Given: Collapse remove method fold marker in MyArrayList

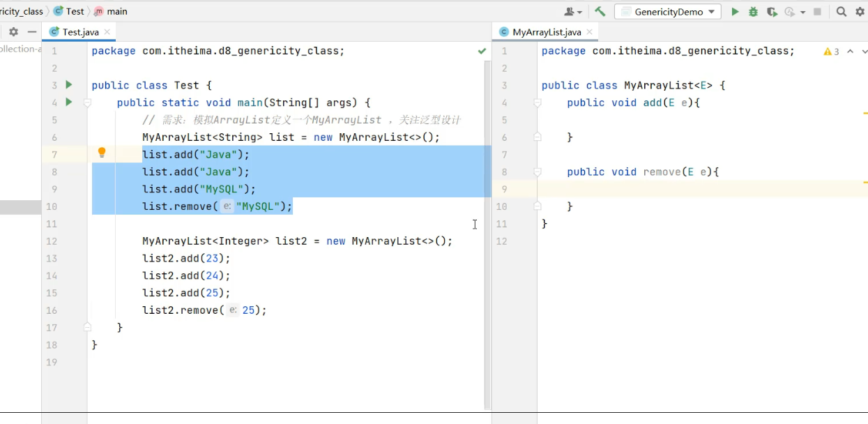Looking at the screenshot, I should [x=538, y=172].
